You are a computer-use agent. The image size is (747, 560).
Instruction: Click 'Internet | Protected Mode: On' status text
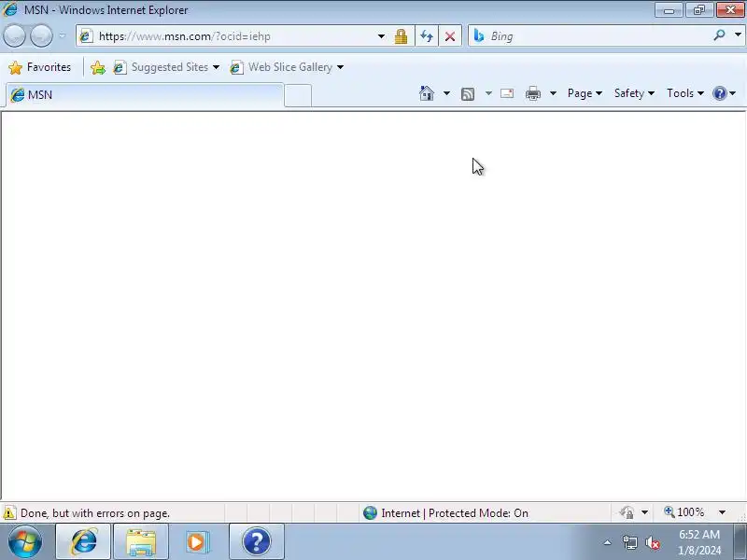click(455, 513)
